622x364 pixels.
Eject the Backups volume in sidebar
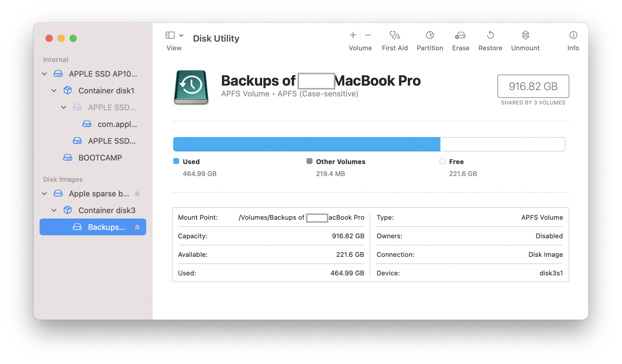137,227
